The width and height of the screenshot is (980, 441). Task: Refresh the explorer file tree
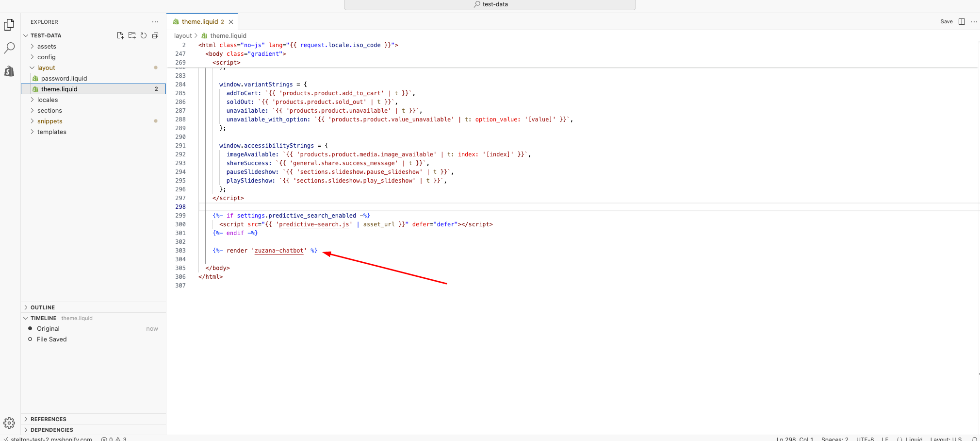144,35
